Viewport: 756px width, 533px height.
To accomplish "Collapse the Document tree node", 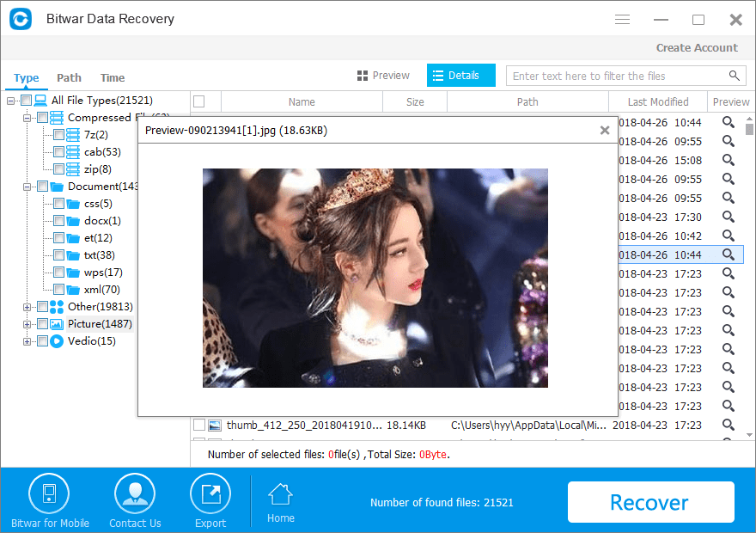I will tap(27, 187).
